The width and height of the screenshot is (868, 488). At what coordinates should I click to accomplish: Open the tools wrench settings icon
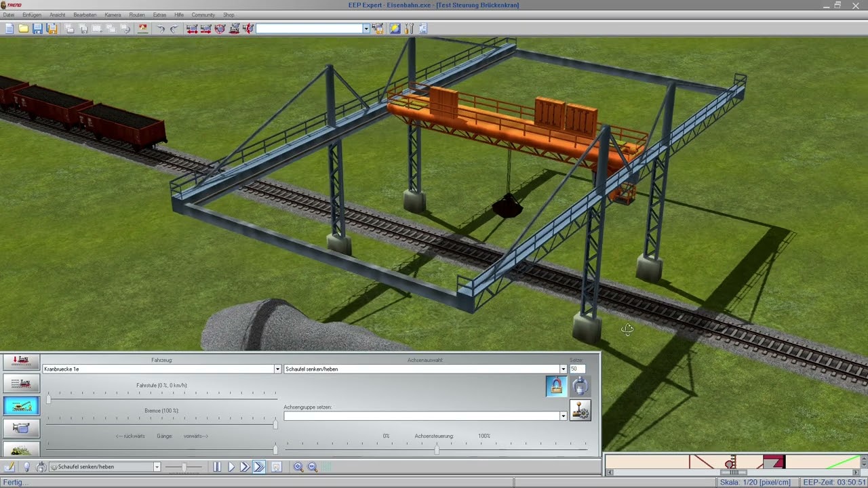point(409,28)
